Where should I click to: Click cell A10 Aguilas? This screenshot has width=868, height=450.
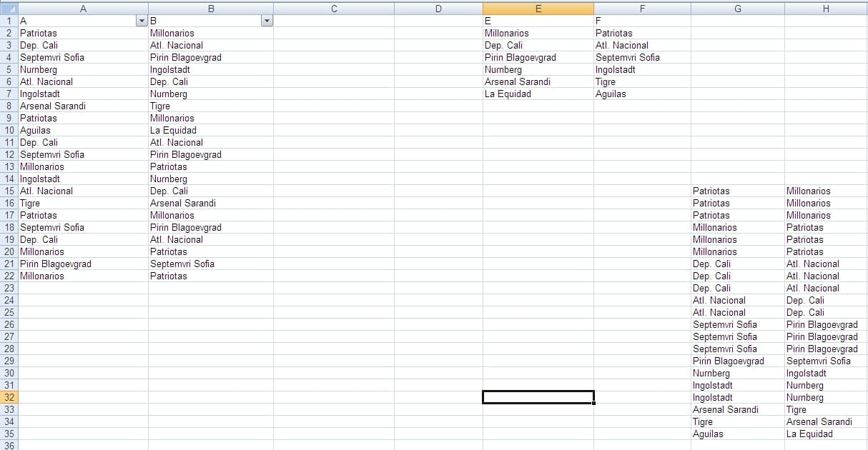84,130
